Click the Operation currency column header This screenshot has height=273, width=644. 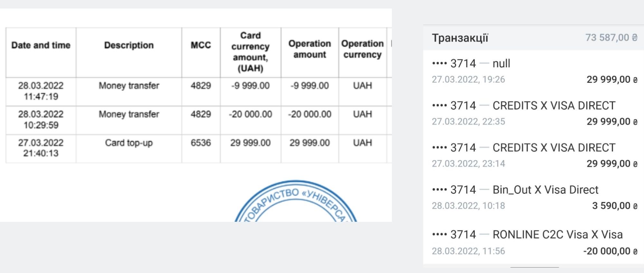(363, 49)
